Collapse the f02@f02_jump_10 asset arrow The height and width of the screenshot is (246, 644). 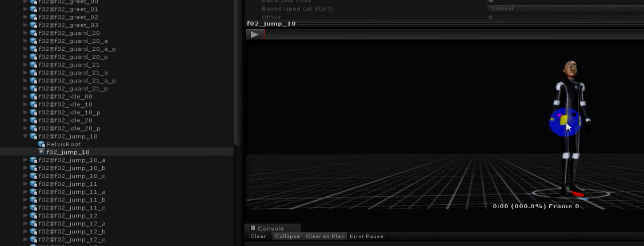(x=26, y=136)
